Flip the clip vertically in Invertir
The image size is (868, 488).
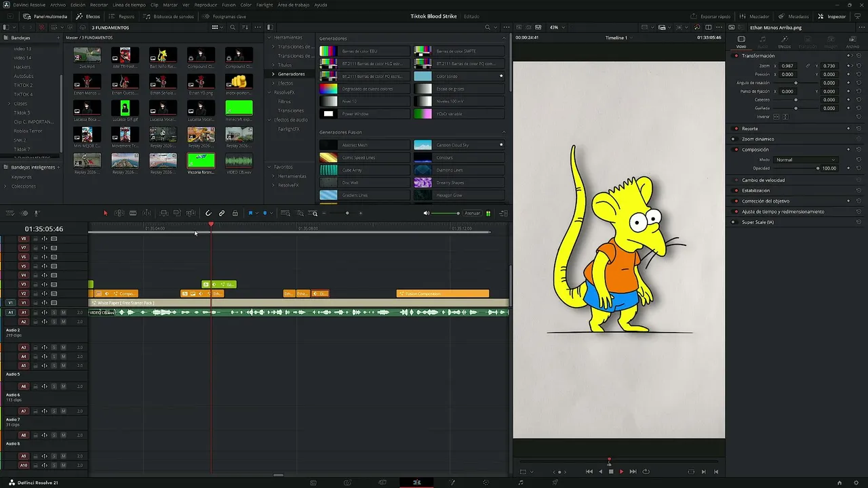785,117
